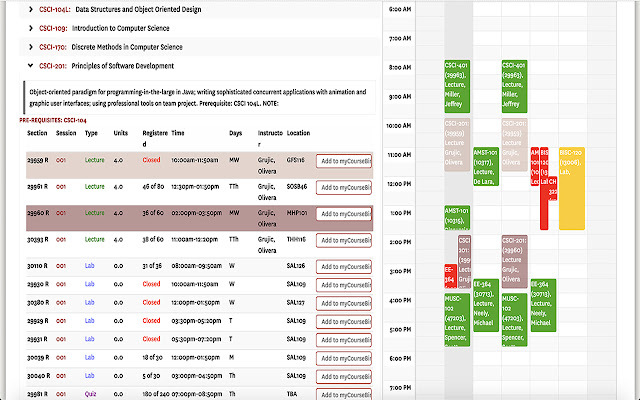640x400 pixels.
Task: Open Wednesday 8:00 AM CSCI-401 calendar block
Action: [x=514, y=86]
